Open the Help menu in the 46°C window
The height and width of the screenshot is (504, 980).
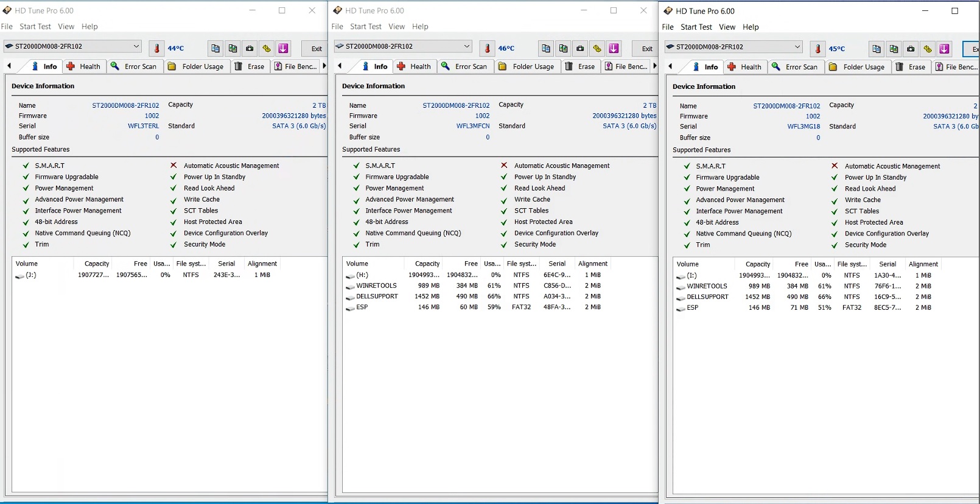(420, 27)
